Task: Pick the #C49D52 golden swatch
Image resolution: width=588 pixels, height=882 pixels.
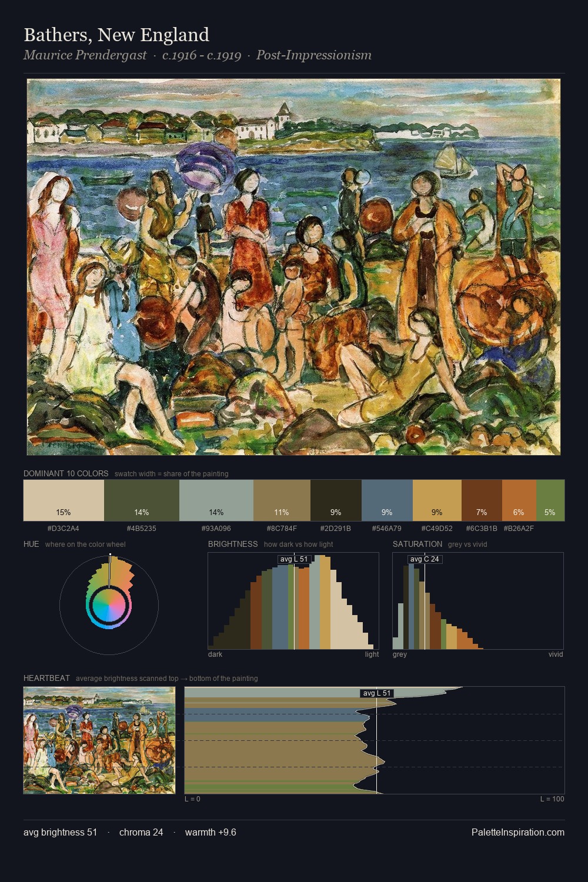Action: pos(437,500)
